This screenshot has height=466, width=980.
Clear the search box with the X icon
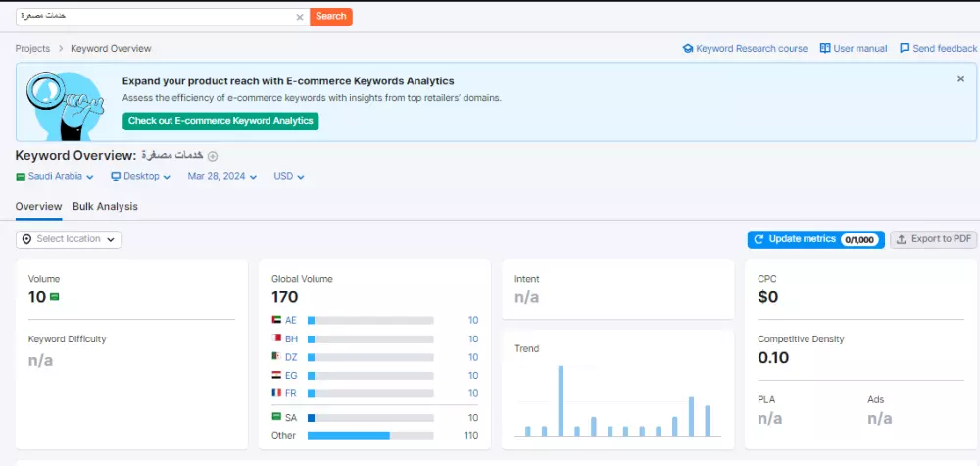[x=300, y=17]
